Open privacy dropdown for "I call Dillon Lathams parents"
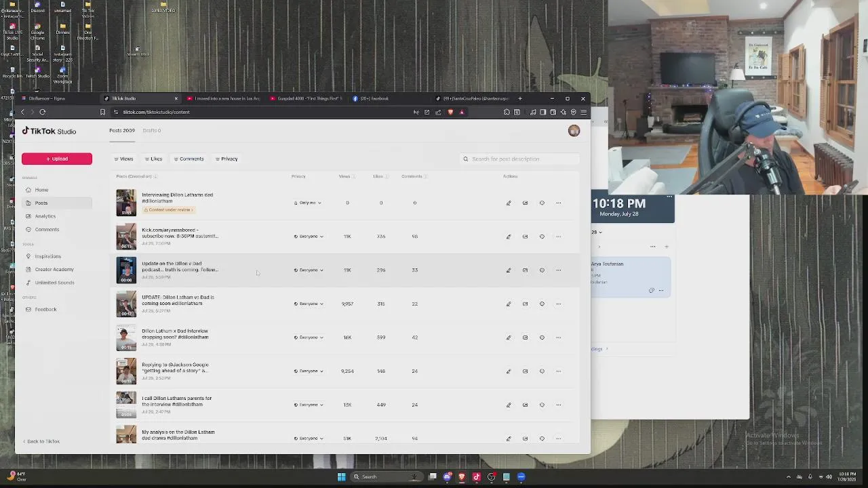 (x=309, y=405)
